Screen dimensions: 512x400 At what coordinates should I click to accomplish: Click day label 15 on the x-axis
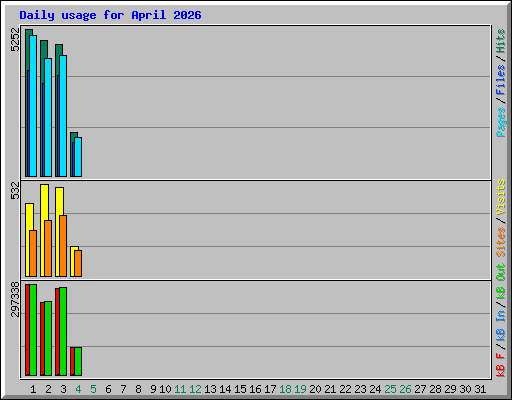(x=240, y=389)
